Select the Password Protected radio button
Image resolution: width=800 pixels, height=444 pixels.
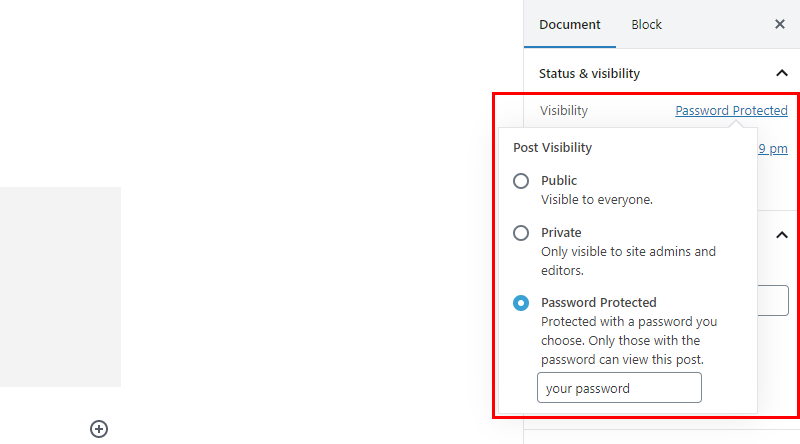coord(521,303)
